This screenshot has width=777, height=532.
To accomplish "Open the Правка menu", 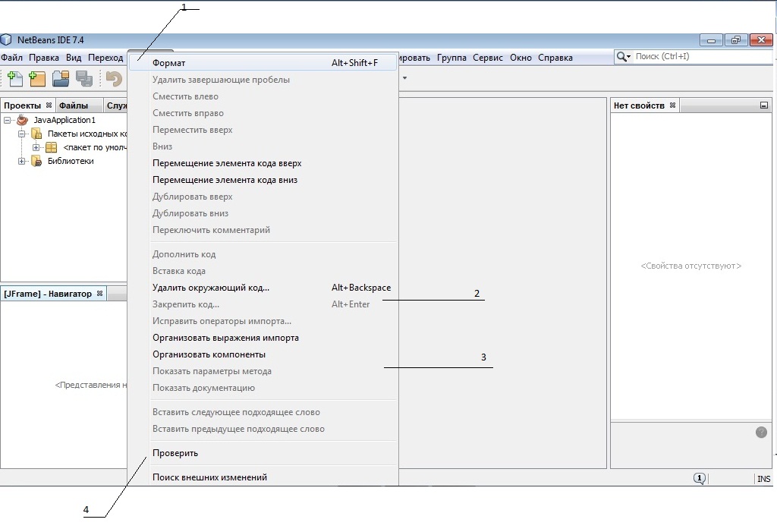I will [x=43, y=58].
